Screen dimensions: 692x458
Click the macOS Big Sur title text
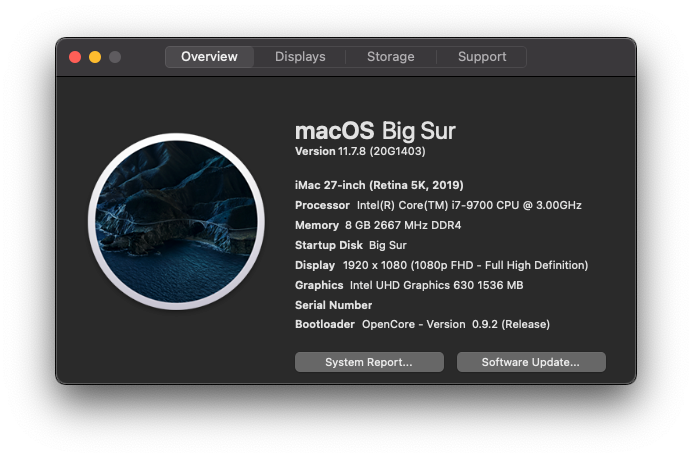pos(375,131)
